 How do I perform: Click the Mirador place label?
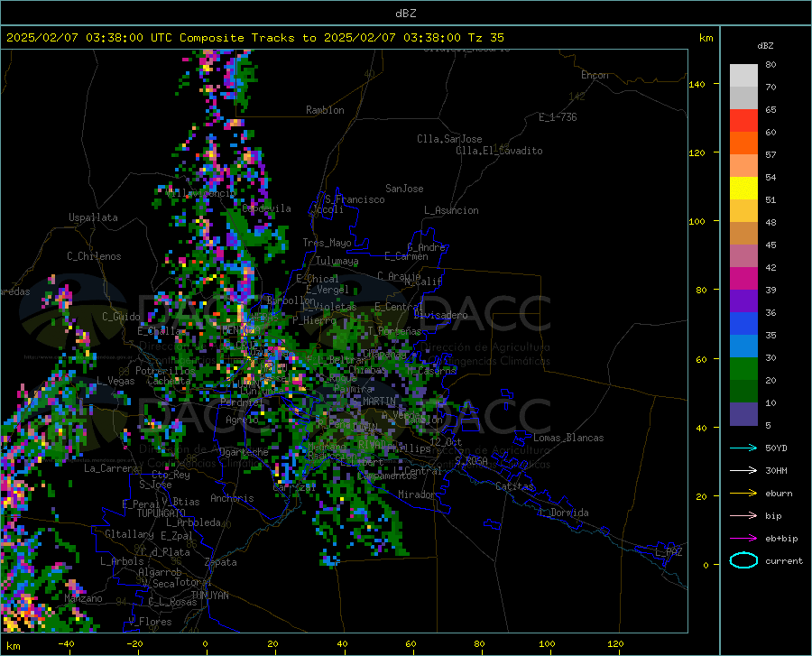pyautogui.click(x=416, y=494)
